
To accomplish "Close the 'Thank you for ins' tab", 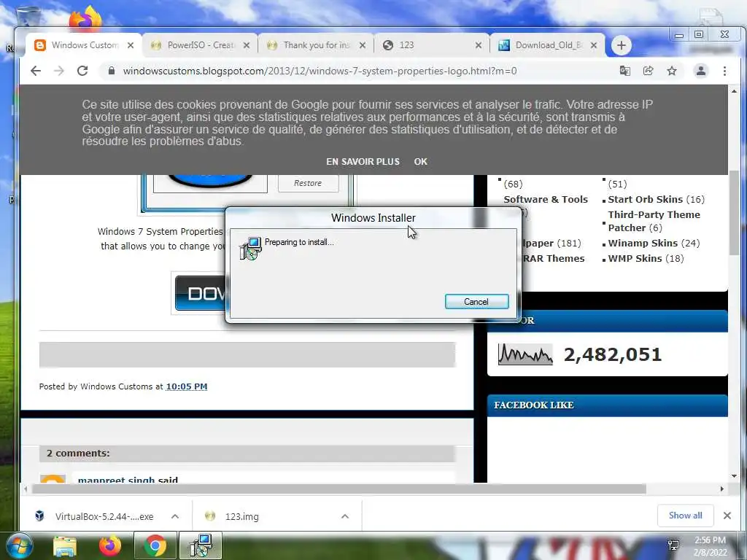I will coord(363,45).
